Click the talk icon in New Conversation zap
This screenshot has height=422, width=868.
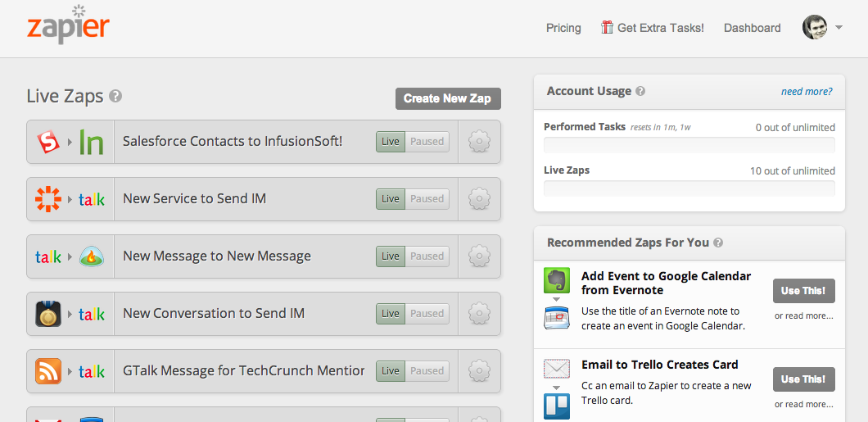pyautogui.click(x=92, y=315)
